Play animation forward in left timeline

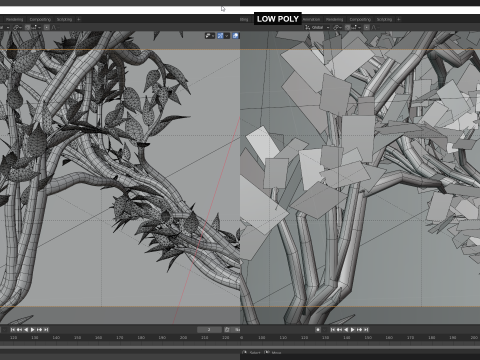coord(33,330)
